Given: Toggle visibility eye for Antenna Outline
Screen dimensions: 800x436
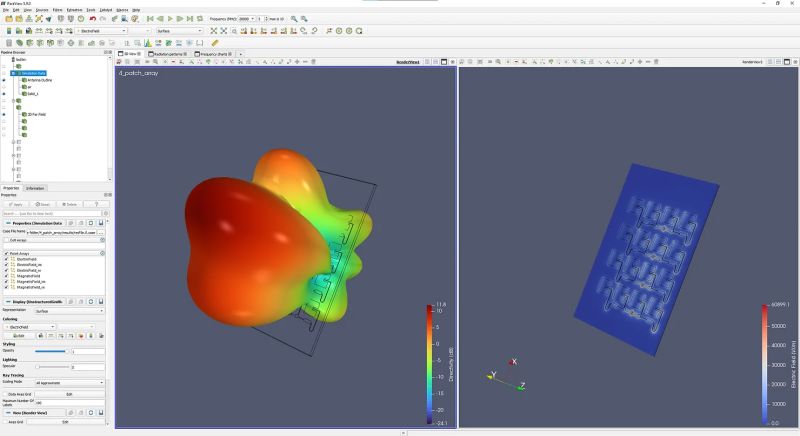Looking at the screenshot, I should 4,80.
